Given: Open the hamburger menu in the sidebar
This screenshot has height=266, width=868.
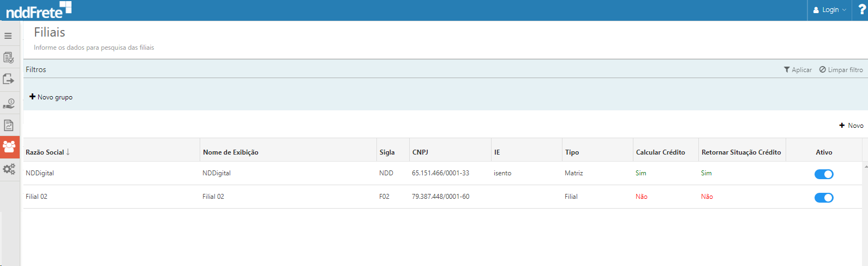Looking at the screenshot, I should 8,36.
